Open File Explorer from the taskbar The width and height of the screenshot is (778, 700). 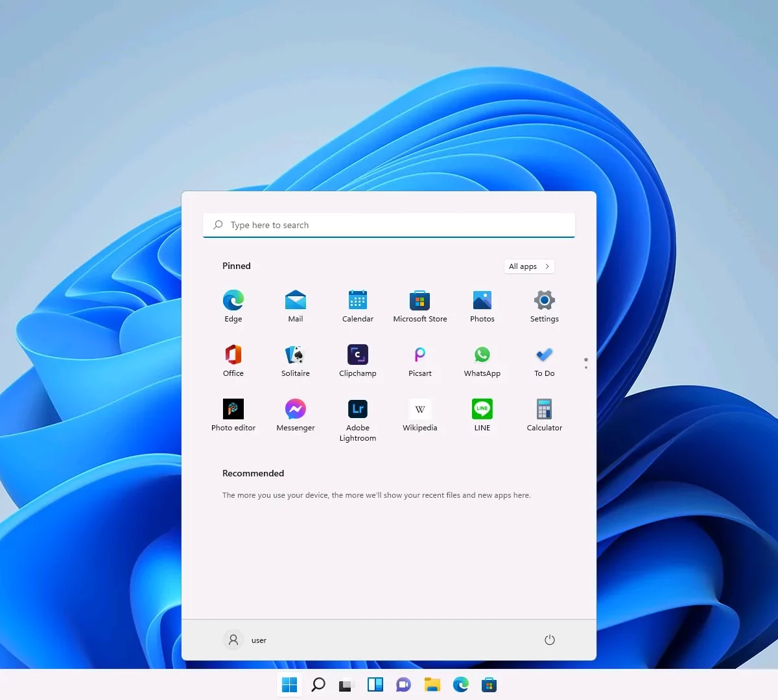432,684
